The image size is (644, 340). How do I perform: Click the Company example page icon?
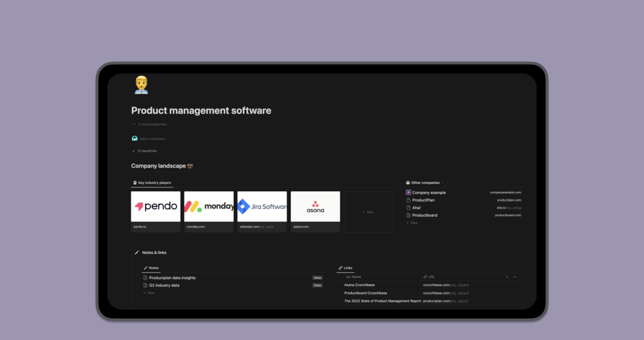408,192
